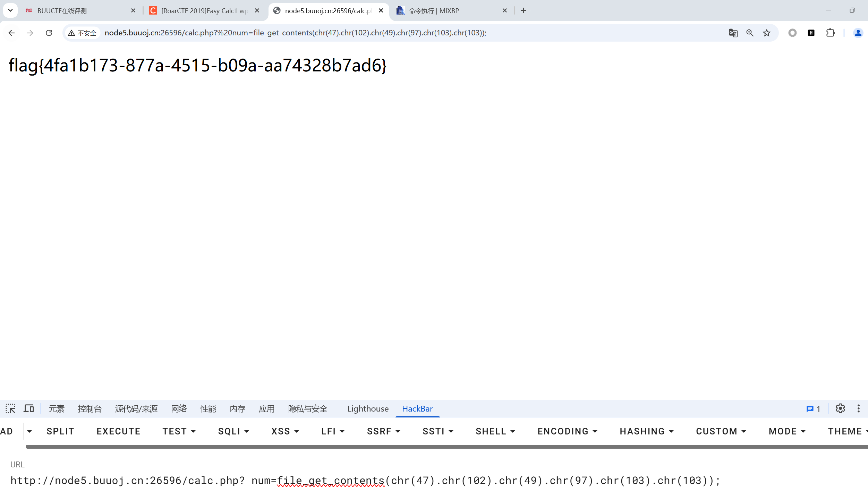The width and height of the screenshot is (868, 492).
Task: Toggle the device toolbar in DevTools
Action: pos(29,409)
